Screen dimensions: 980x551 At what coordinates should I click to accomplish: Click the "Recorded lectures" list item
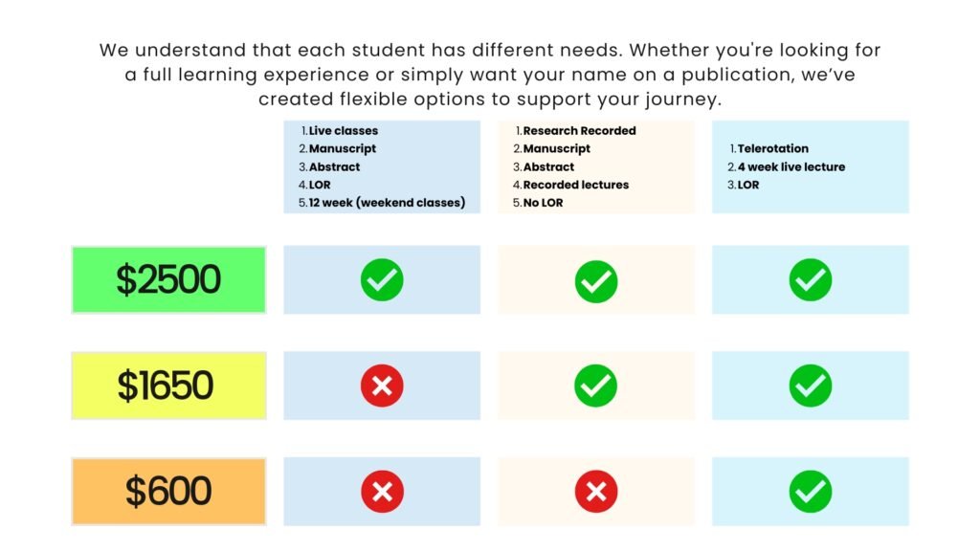(576, 185)
